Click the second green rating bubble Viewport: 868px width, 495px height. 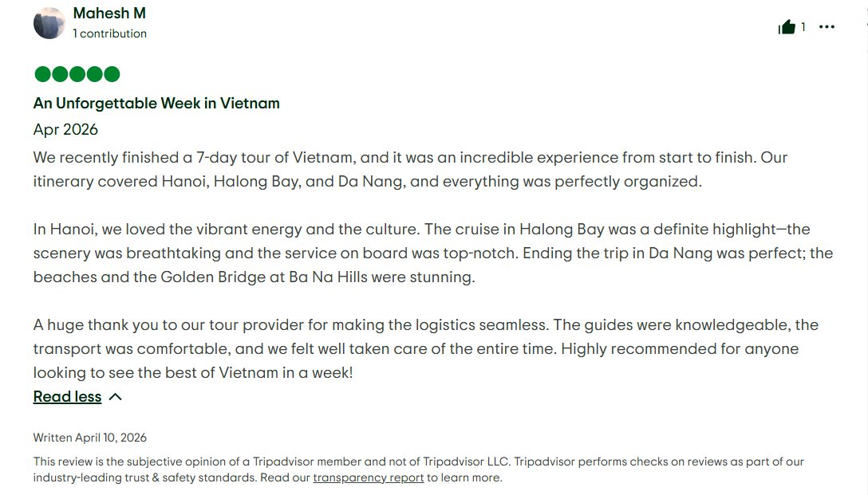58,73
